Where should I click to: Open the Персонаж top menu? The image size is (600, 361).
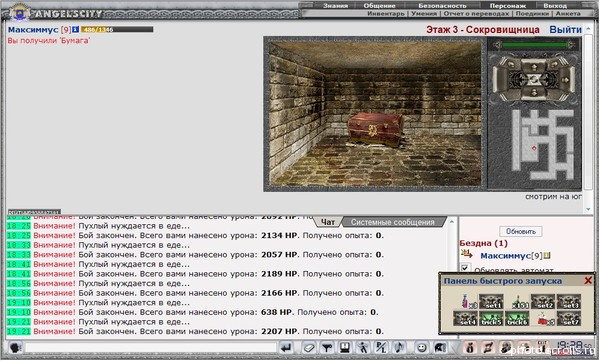(507, 6)
